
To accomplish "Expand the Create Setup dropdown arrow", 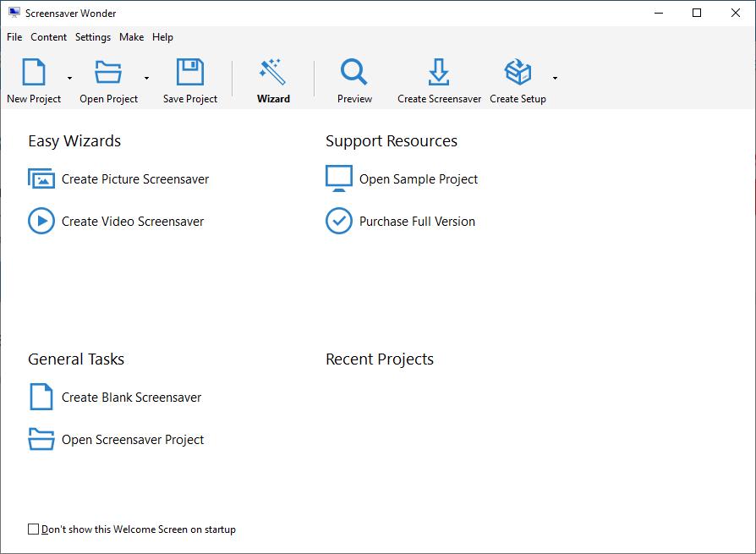I will click(x=555, y=78).
